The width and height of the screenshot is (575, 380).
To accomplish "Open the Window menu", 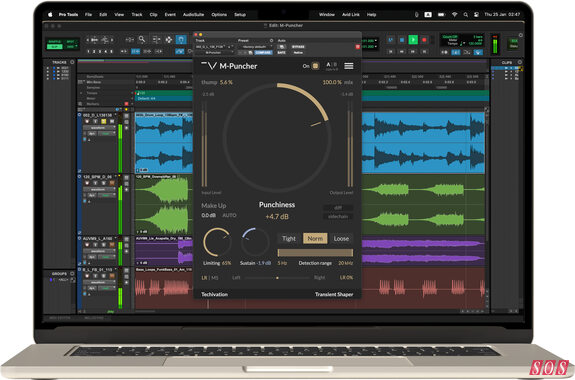I will coord(326,15).
